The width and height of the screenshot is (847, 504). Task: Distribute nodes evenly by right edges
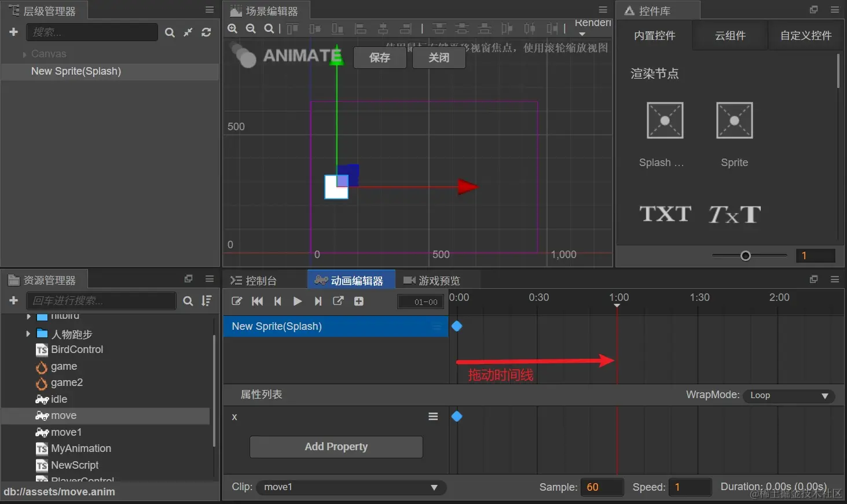coord(552,28)
